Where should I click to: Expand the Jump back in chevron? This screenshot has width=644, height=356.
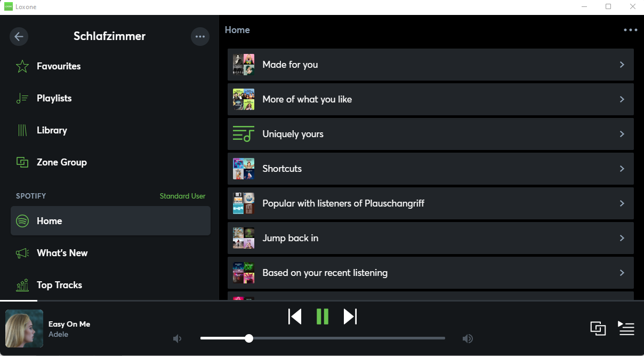coord(622,238)
